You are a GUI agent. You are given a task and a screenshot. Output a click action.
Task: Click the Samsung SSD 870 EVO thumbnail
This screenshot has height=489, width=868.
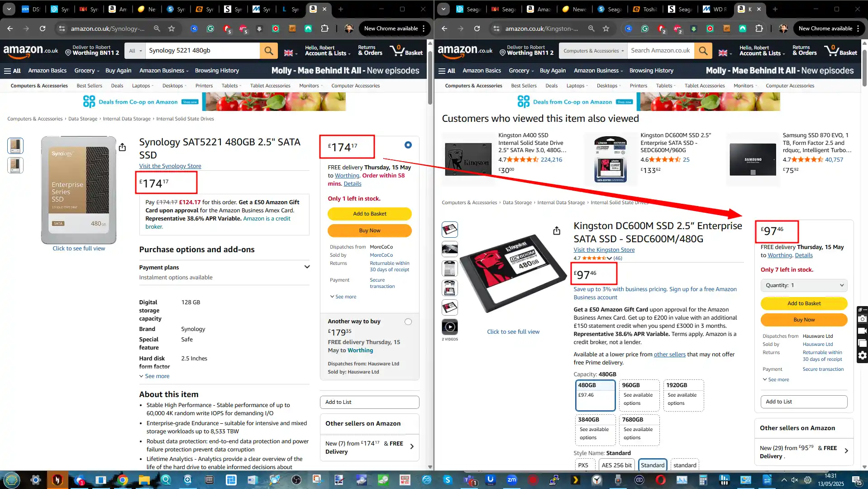(x=753, y=159)
